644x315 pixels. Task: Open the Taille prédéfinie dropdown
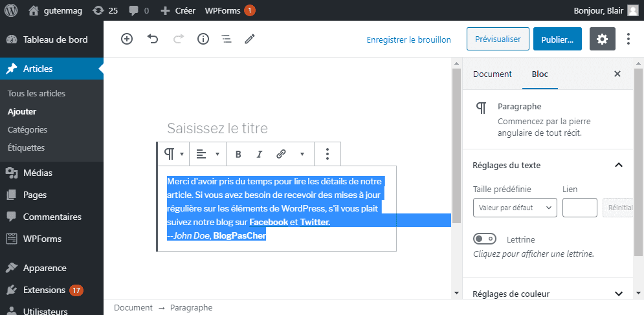click(515, 208)
